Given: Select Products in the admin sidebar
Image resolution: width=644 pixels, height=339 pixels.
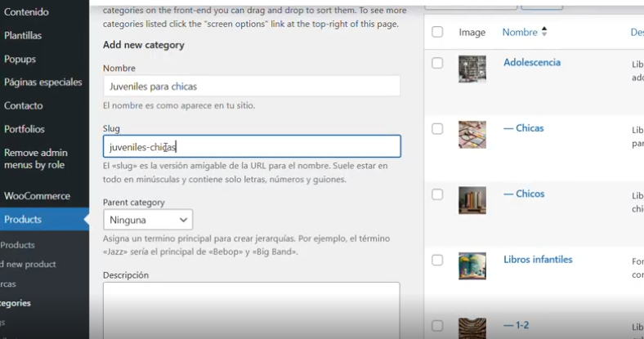Looking at the screenshot, I should point(23,219).
